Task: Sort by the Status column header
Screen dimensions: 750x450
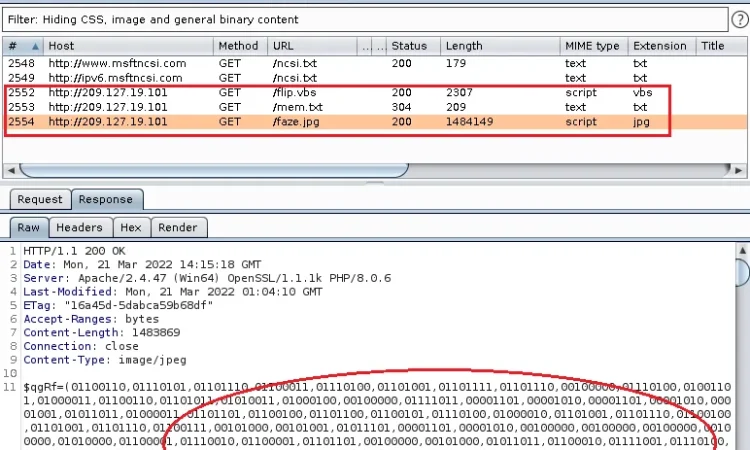Action: pos(413,46)
